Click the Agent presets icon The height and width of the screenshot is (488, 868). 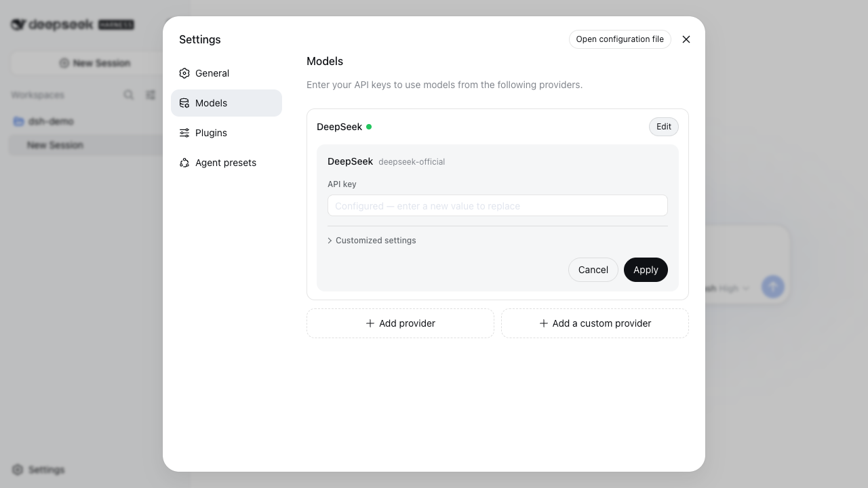point(184,163)
